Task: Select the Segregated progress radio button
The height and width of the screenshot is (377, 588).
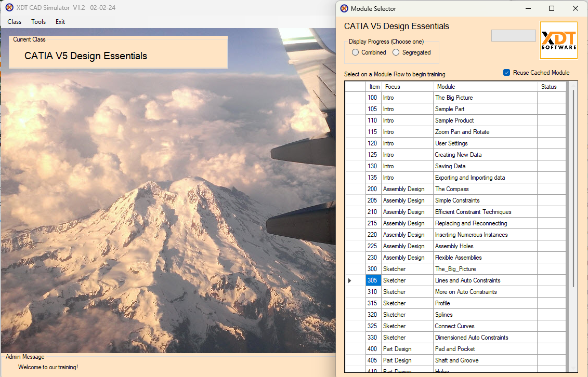Action: pyautogui.click(x=412, y=52)
